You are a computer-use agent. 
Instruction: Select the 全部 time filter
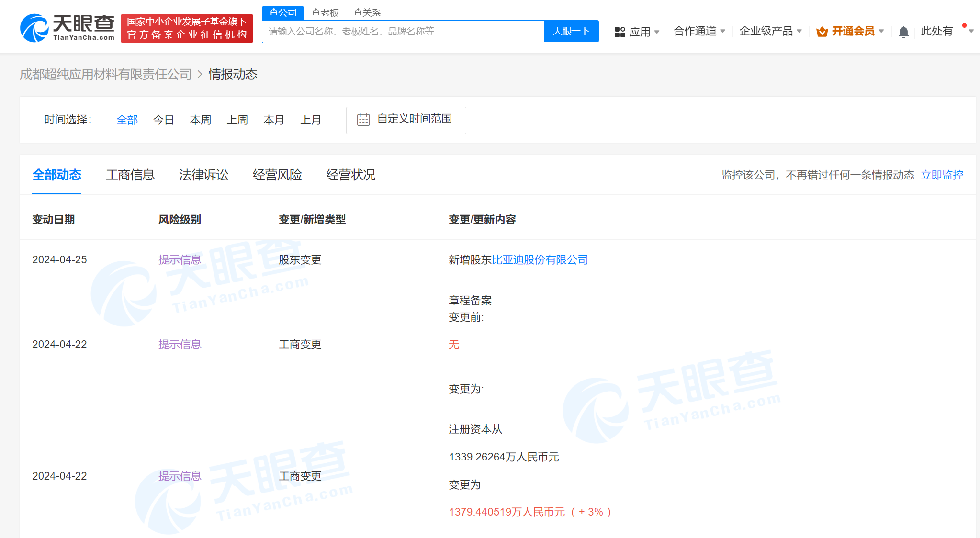coord(127,120)
